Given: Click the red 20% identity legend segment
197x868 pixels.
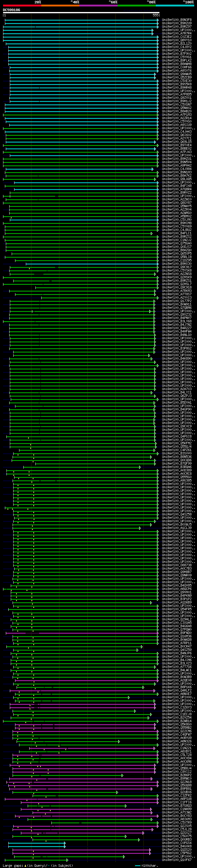Looking at the screenshot, I should pos(22,6).
